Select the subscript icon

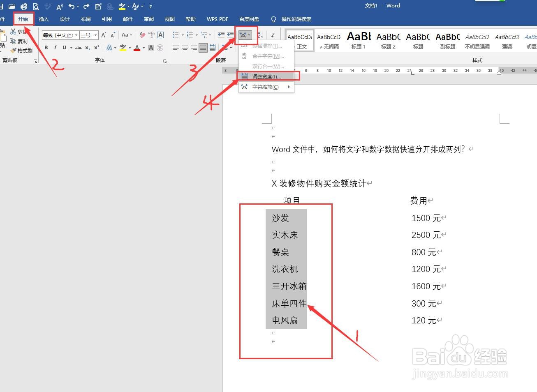click(87, 48)
